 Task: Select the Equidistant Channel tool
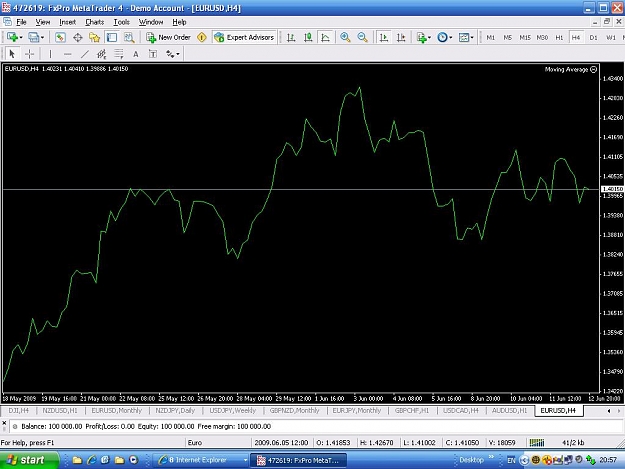102,54
